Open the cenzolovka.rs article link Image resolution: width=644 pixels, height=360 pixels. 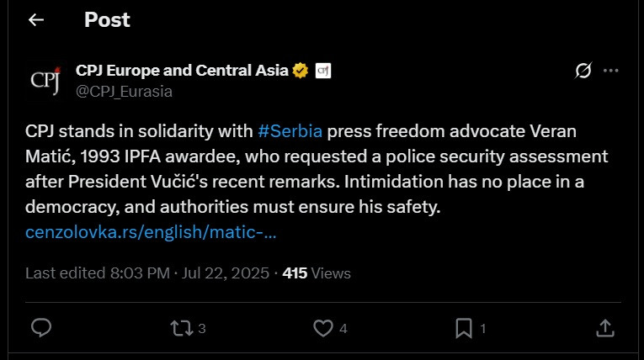pos(151,232)
